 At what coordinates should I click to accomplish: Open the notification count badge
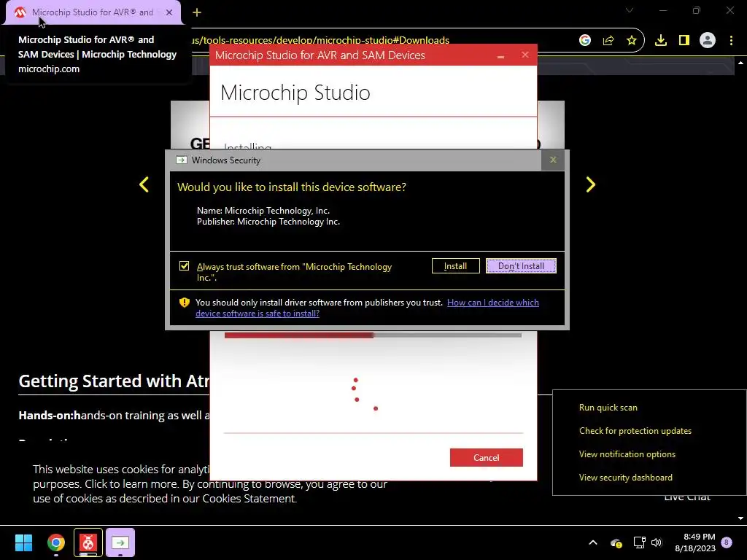pyautogui.click(x=726, y=542)
